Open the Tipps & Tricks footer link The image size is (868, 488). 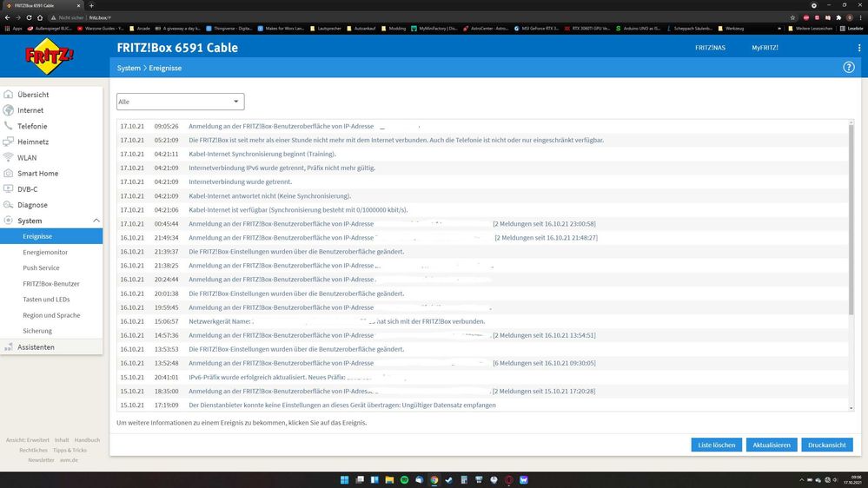[70, 451]
